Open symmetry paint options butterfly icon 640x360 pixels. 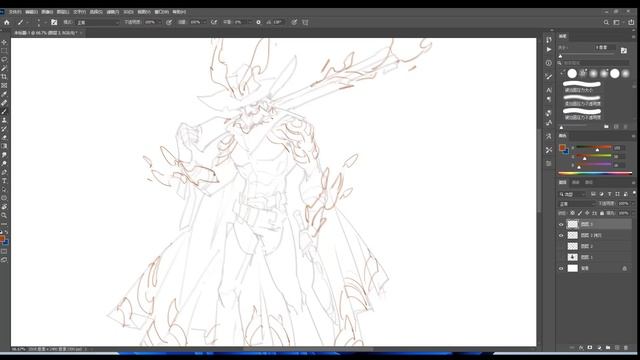[x=305, y=22]
